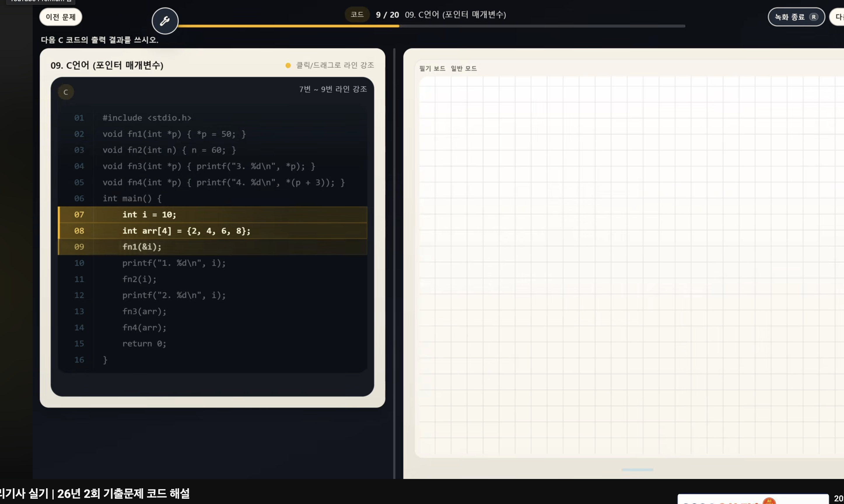Screen dimensions: 844x504
Task: Toggle highlight on line 08 int arr[4]
Action: (x=212, y=231)
